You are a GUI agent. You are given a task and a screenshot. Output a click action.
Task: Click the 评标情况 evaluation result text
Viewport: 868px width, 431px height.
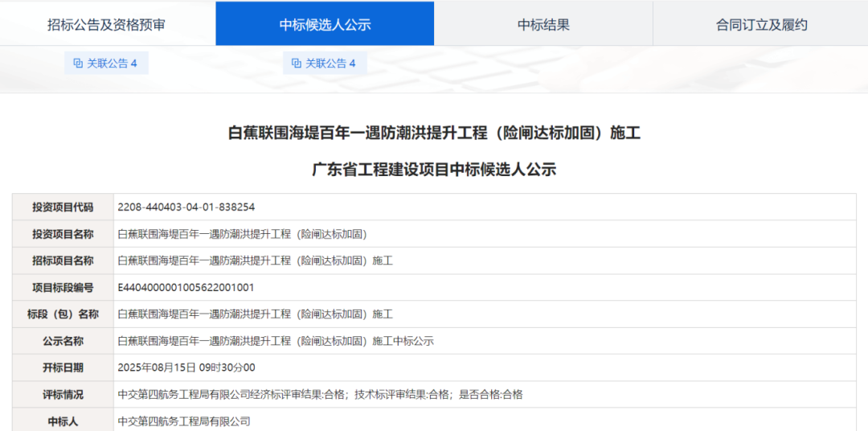pyautogui.click(x=320, y=394)
